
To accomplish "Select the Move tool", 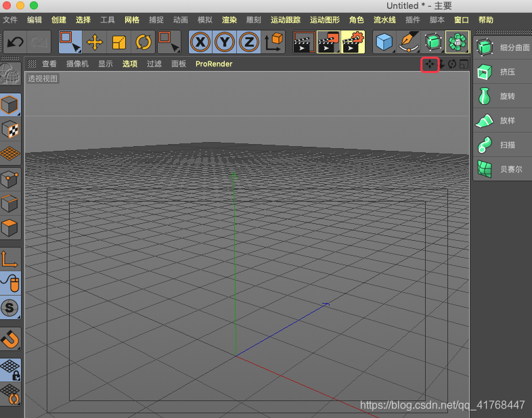I will pos(95,42).
